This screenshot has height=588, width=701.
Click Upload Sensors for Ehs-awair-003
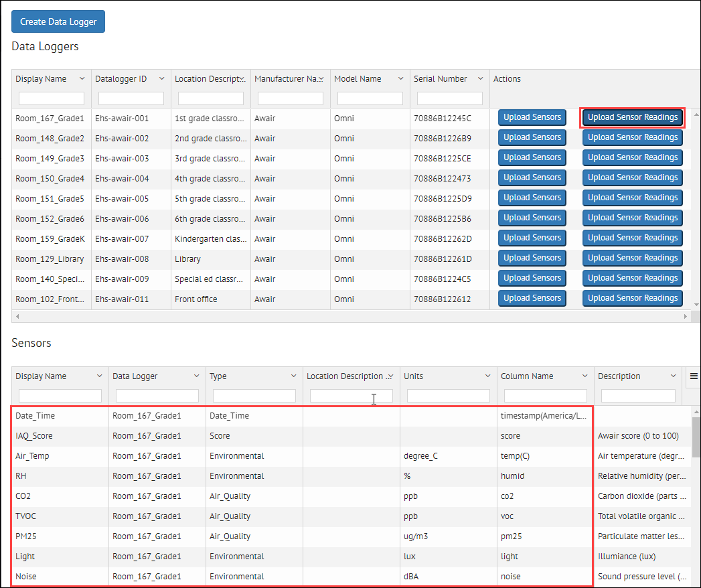532,157
